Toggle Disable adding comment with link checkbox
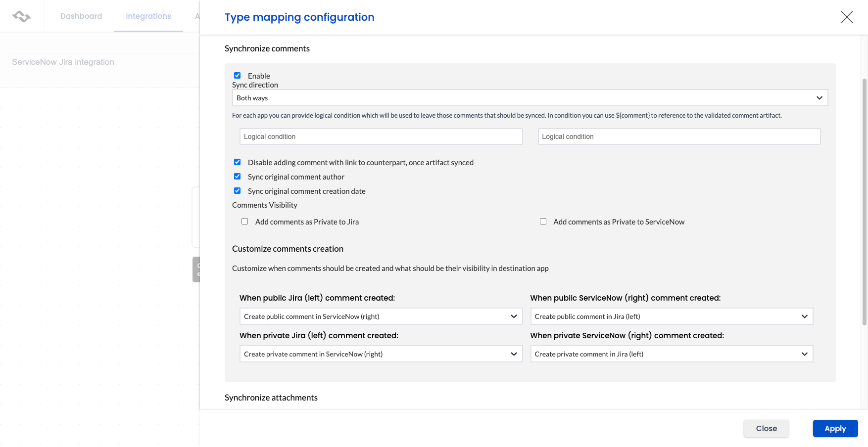 pos(238,162)
